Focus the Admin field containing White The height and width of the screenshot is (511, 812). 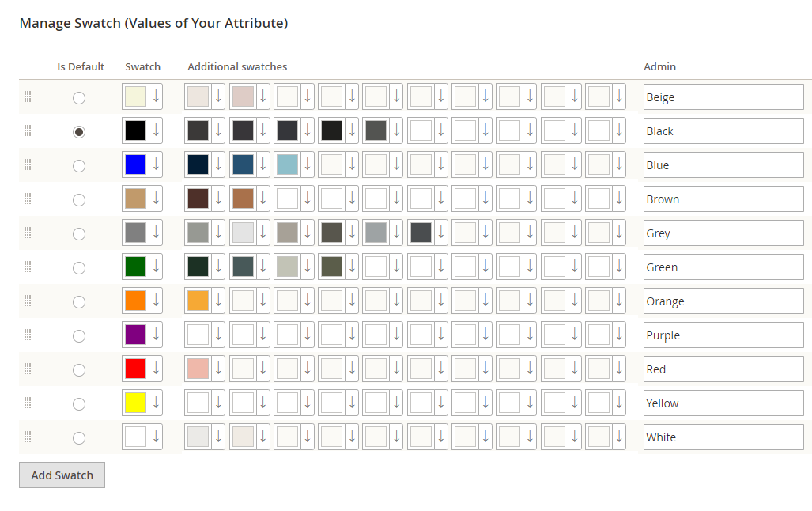pyautogui.click(x=723, y=437)
